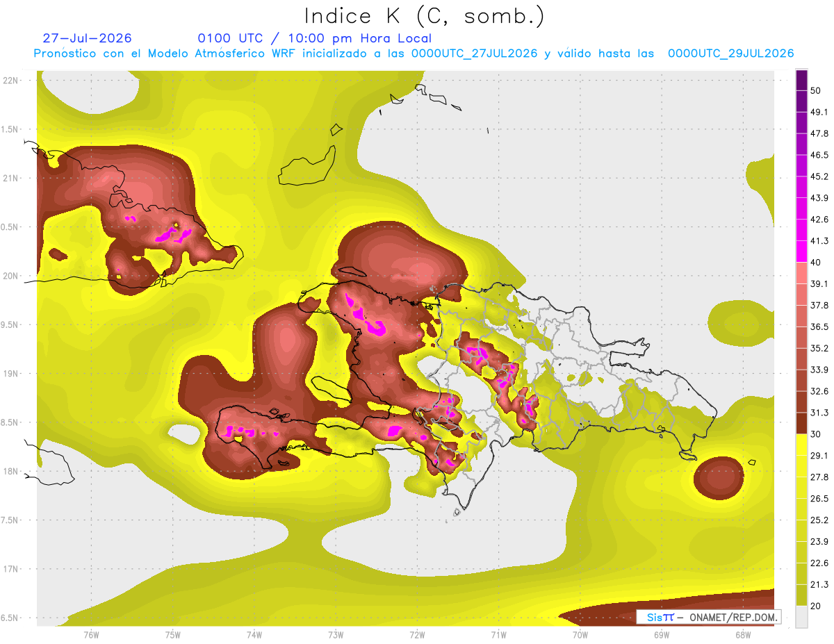
Task: Click the 22N latitude label
Action: pos(10,81)
